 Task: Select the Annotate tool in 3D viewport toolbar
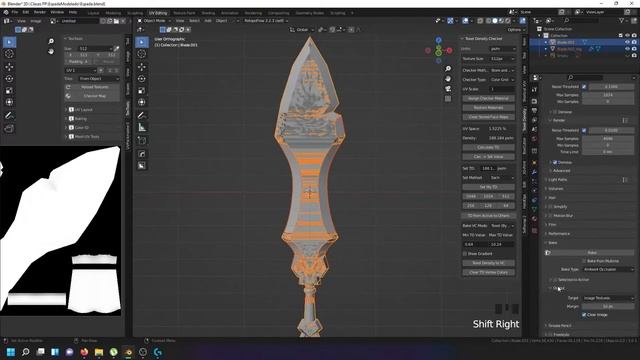coord(142,116)
